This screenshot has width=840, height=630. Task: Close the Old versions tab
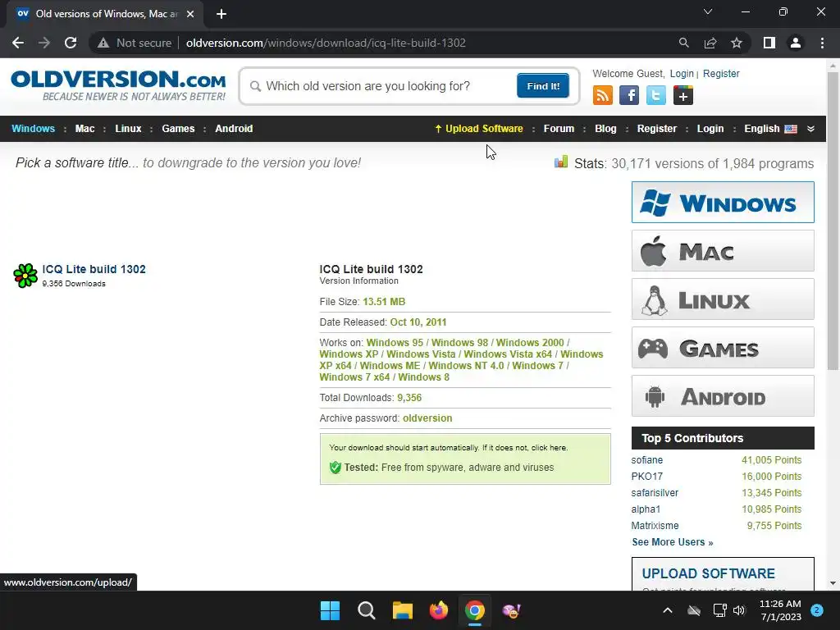[x=190, y=14]
